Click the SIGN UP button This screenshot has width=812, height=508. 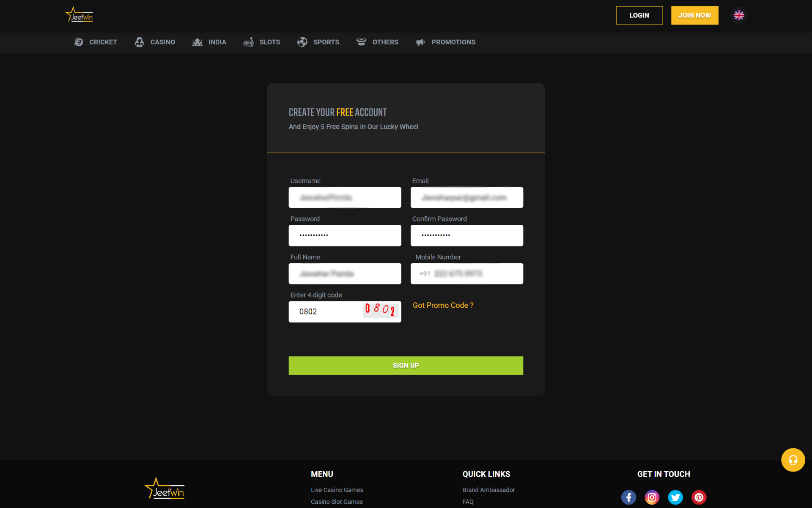click(x=406, y=365)
